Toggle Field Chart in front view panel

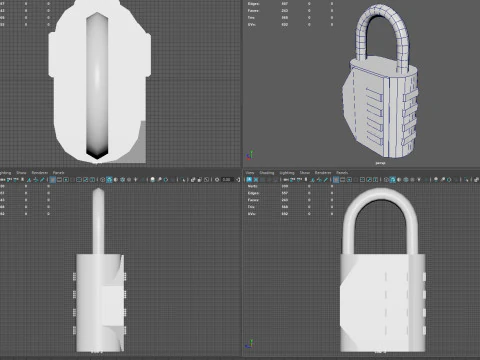[362, 179]
